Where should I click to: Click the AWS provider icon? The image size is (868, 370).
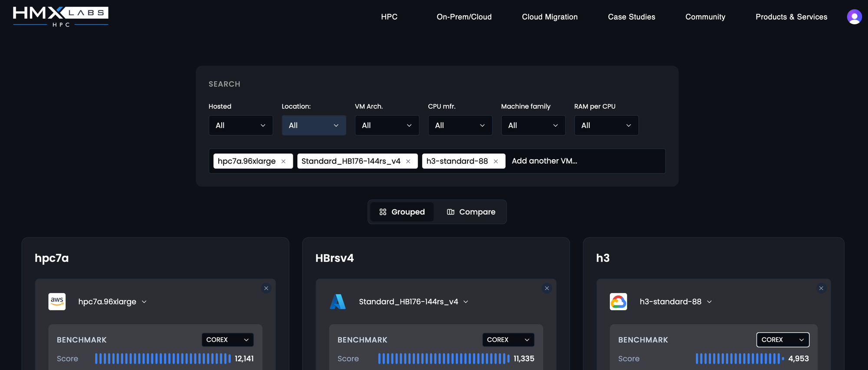coord(57,301)
